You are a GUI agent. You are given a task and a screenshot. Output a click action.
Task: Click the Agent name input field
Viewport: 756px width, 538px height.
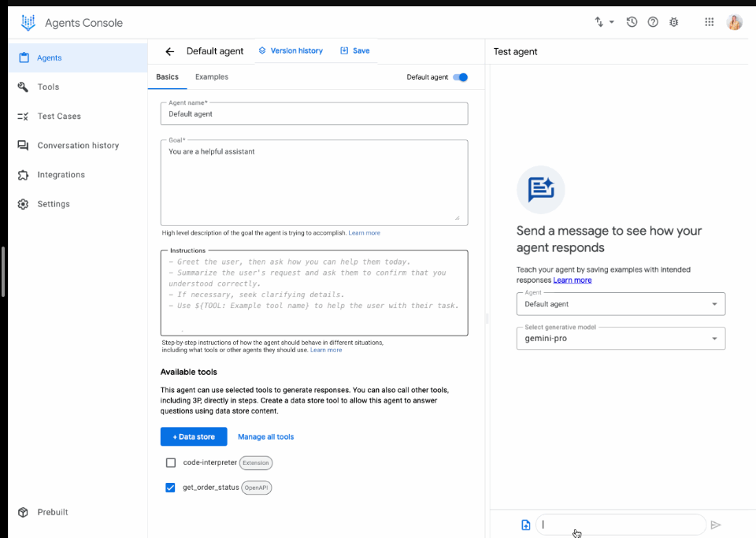(x=313, y=114)
